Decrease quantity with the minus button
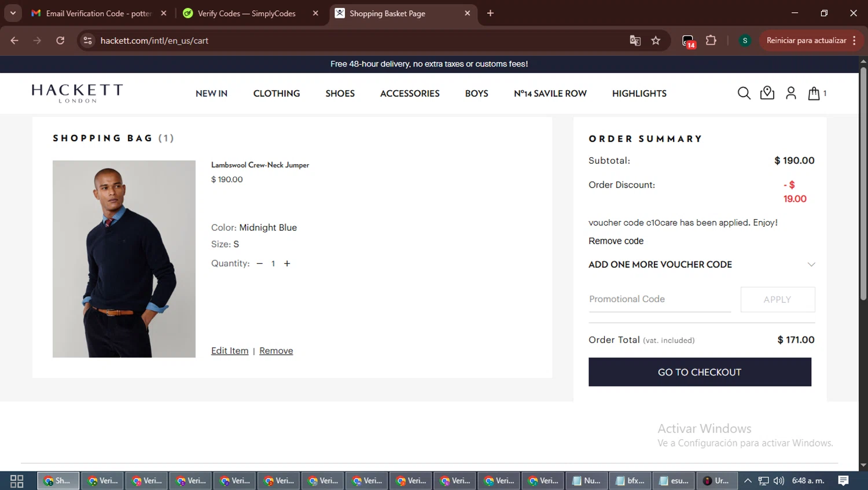Viewport: 868px width, 490px height. pos(260,263)
